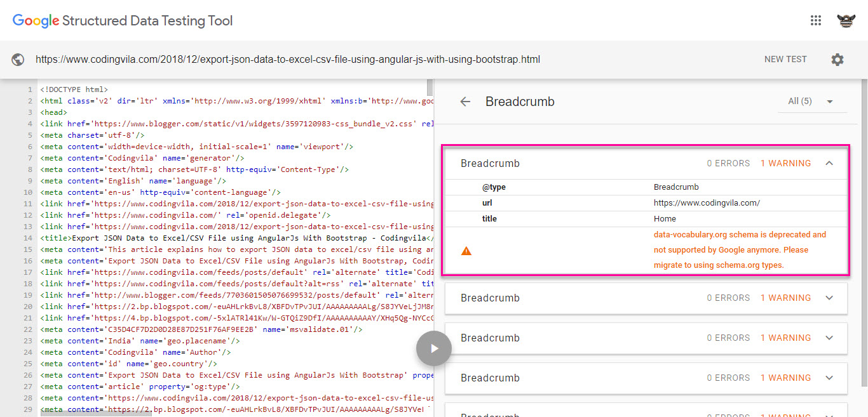Click the deprecated schema warning message
868x417 pixels.
click(740, 250)
